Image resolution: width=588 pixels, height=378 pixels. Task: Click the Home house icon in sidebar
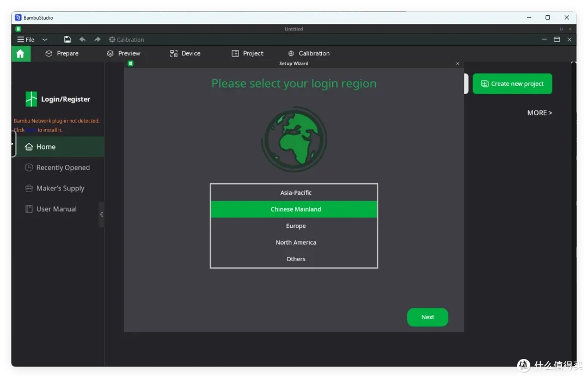click(29, 147)
